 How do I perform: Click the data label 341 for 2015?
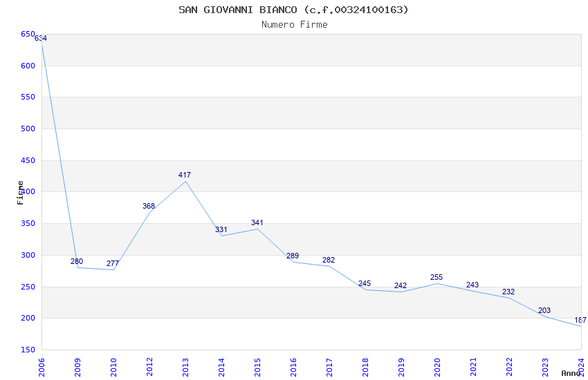257,222
